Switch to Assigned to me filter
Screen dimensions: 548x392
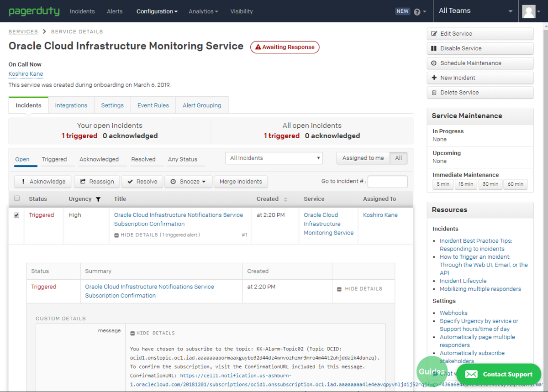pos(363,158)
